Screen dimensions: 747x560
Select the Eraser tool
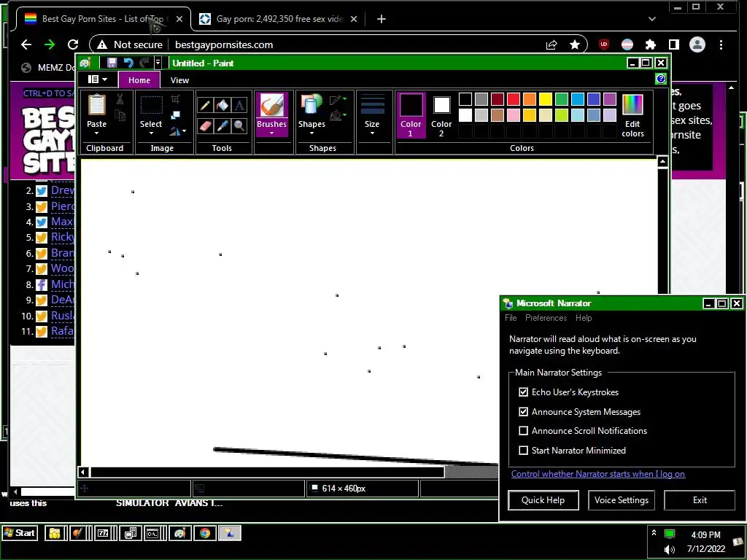point(205,125)
